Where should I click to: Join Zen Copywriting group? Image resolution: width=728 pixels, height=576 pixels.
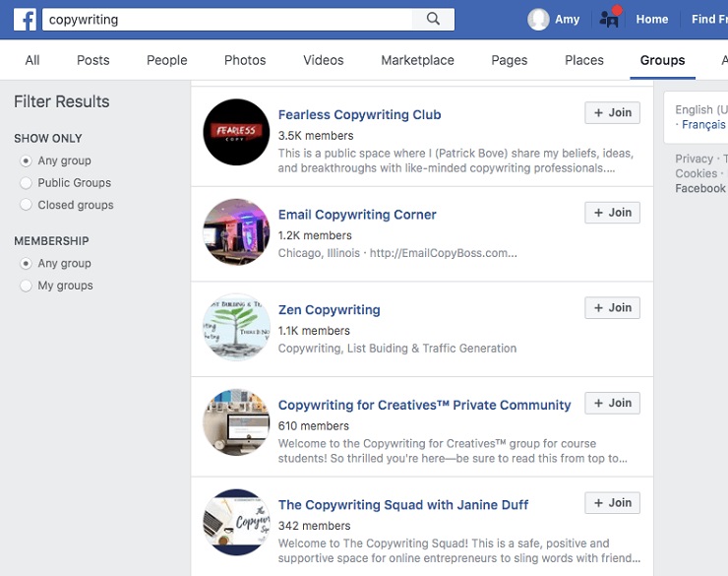click(x=612, y=308)
